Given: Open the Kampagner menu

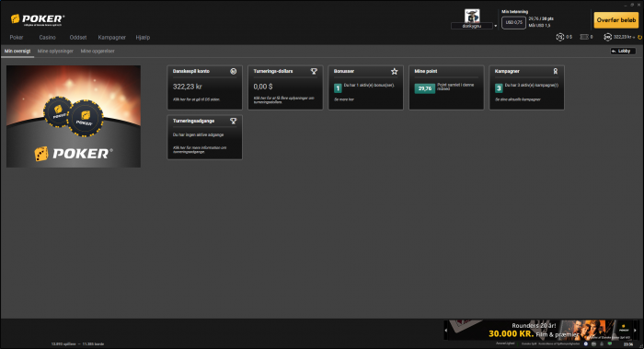Looking at the screenshot, I should pos(111,38).
